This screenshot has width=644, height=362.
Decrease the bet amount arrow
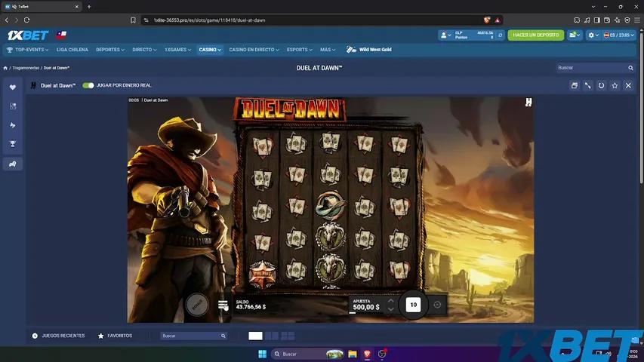(x=390, y=309)
